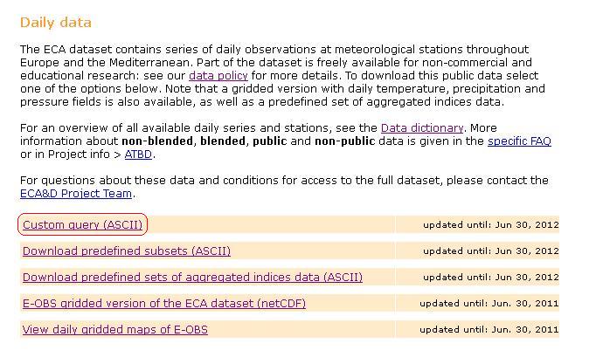596x364 pixels.
Task: Open the Data dictionary link
Action: tap(422, 128)
